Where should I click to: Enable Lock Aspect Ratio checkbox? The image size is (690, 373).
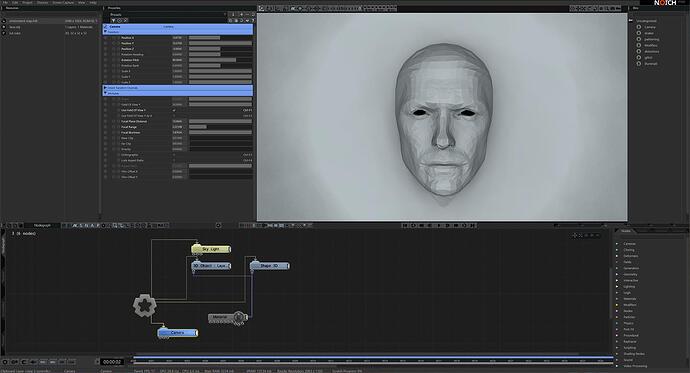point(174,161)
